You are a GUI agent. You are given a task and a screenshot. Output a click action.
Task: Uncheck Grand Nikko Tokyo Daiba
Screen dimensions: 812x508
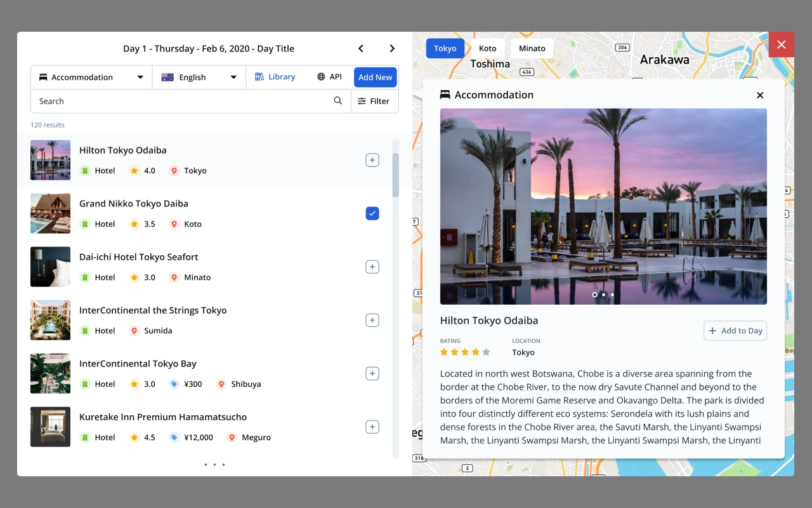(372, 213)
